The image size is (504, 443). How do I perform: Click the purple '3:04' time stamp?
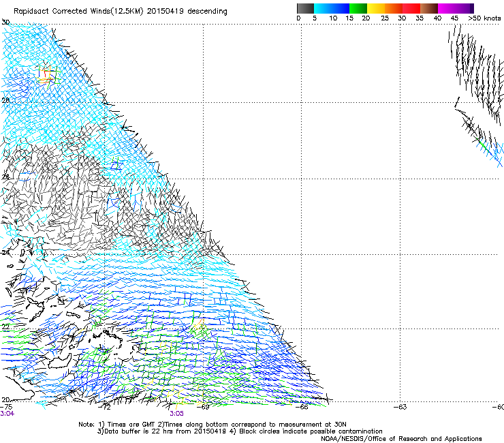point(7,414)
